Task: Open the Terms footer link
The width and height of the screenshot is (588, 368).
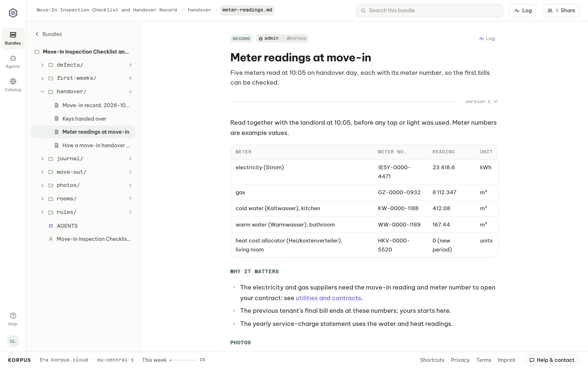Action: coord(483,360)
